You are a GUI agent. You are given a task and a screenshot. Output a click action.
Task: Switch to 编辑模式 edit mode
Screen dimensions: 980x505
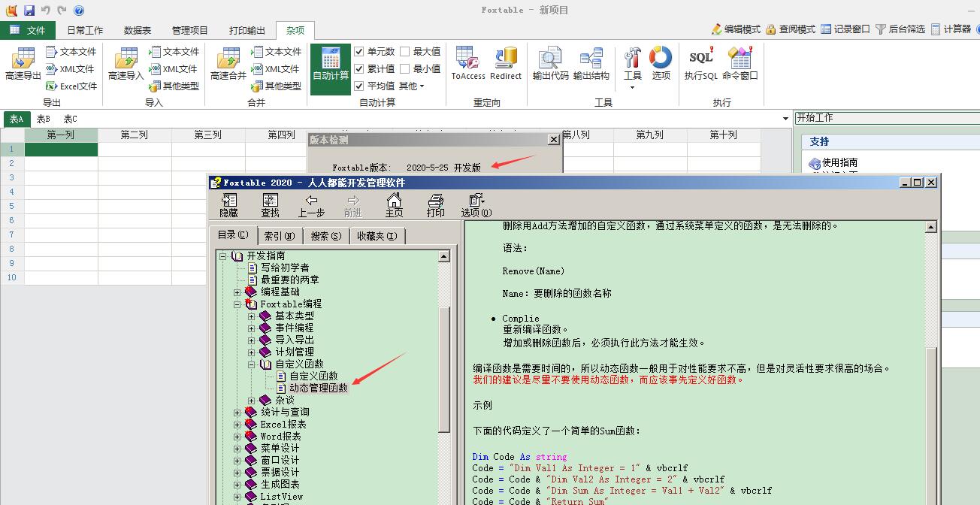coord(736,29)
